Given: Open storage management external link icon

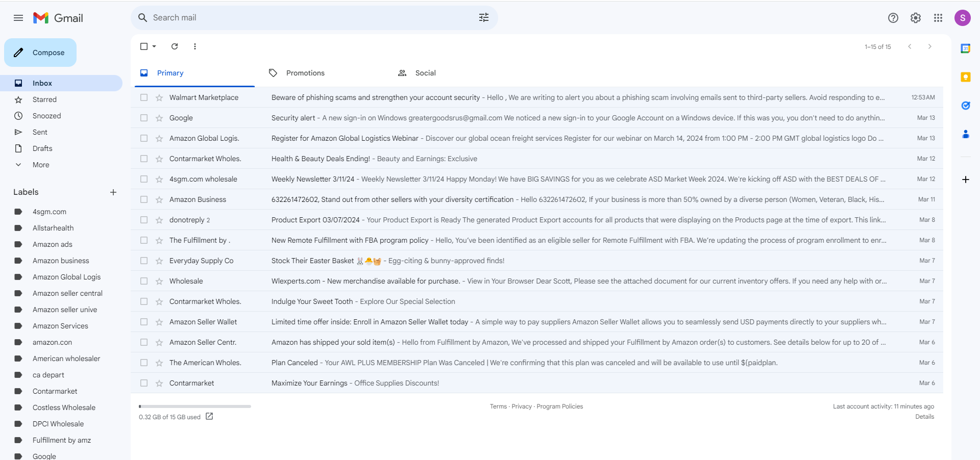Looking at the screenshot, I should 209,416.
